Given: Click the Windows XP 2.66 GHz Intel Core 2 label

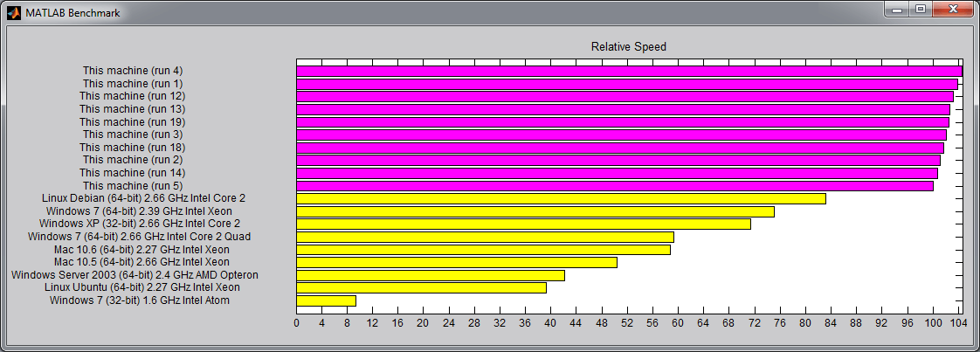Looking at the screenshot, I should click(140, 224).
